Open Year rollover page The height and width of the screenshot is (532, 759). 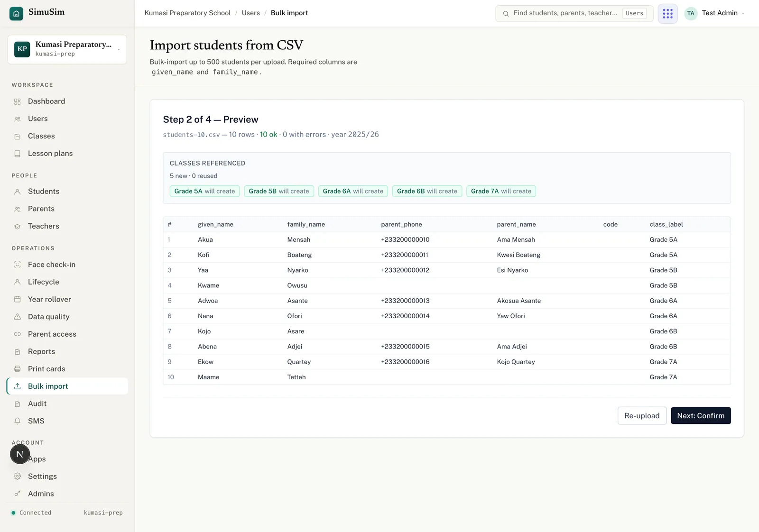tap(67, 299)
